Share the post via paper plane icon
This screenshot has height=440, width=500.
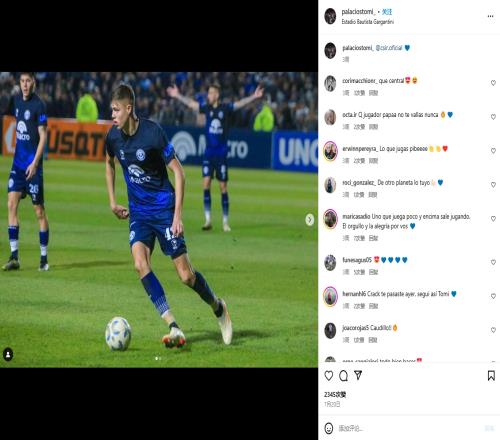tap(358, 375)
